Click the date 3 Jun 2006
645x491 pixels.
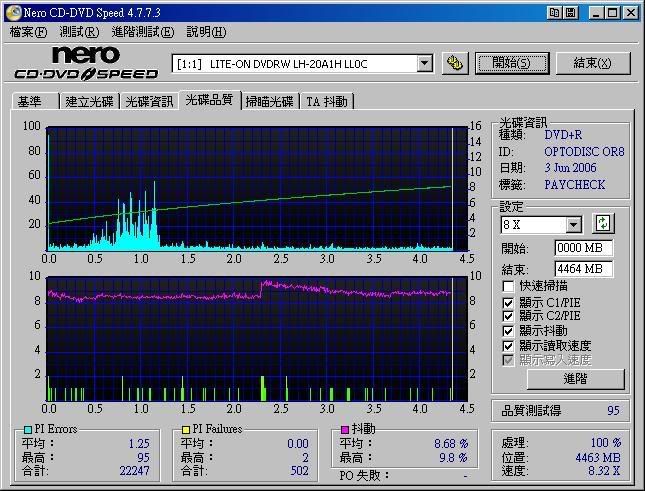[570, 168]
